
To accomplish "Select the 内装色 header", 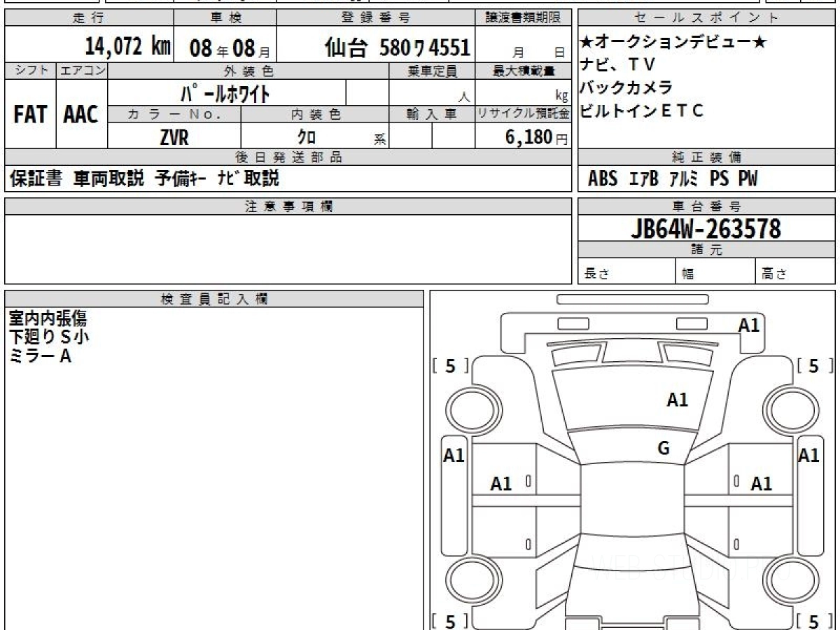I will click(x=315, y=114).
